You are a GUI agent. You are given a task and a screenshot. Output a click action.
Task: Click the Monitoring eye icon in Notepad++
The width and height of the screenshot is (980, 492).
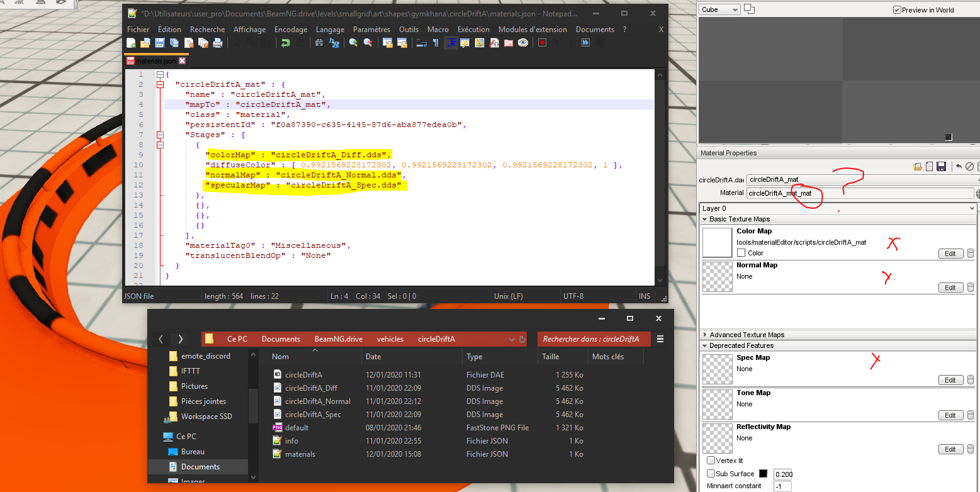[x=523, y=43]
